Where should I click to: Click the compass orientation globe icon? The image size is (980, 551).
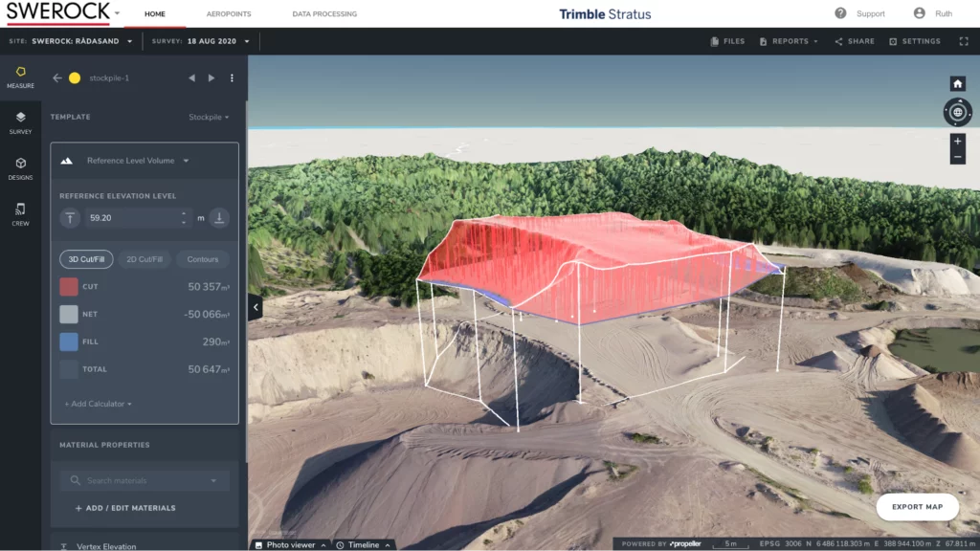coord(957,112)
